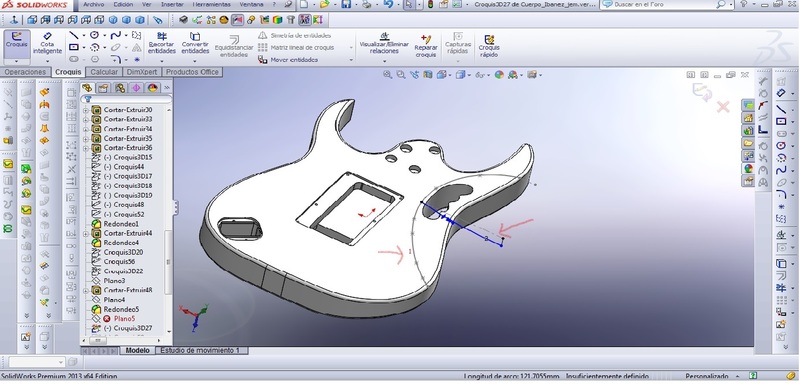Open the Insertar menu

click(171, 5)
